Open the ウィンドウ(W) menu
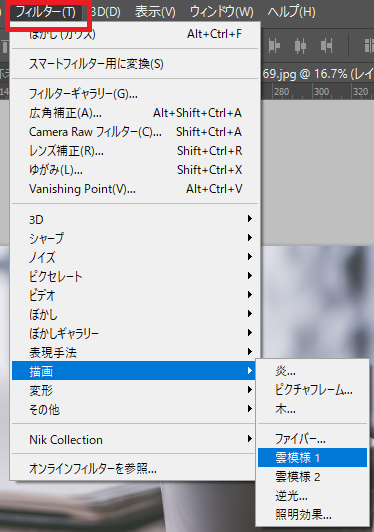Screen dimensions: 374x532 (x=221, y=12)
